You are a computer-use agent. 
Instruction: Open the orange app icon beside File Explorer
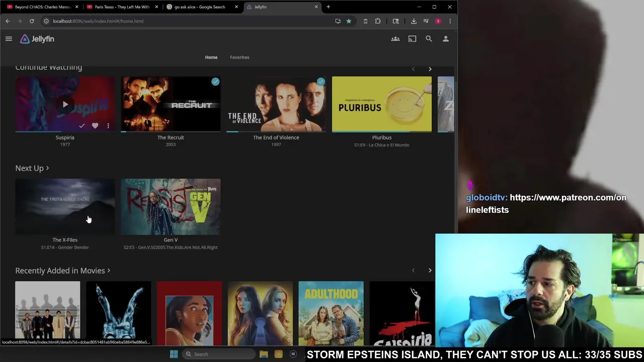pyautogui.click(x=278, y=354)
